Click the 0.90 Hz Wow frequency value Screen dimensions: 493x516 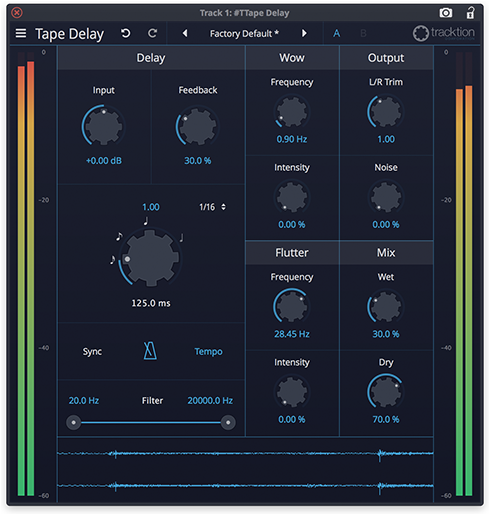292,139
